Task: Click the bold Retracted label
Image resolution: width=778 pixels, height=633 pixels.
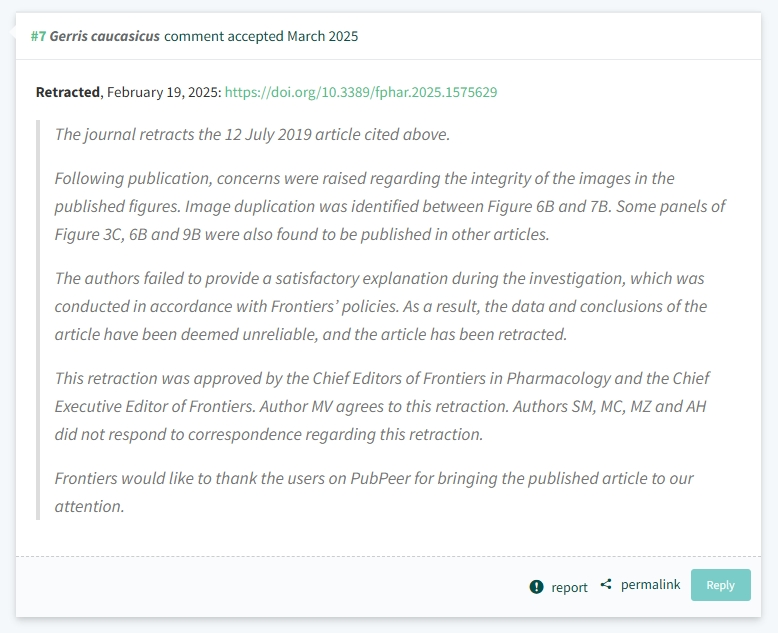Action: coord(68,92)
